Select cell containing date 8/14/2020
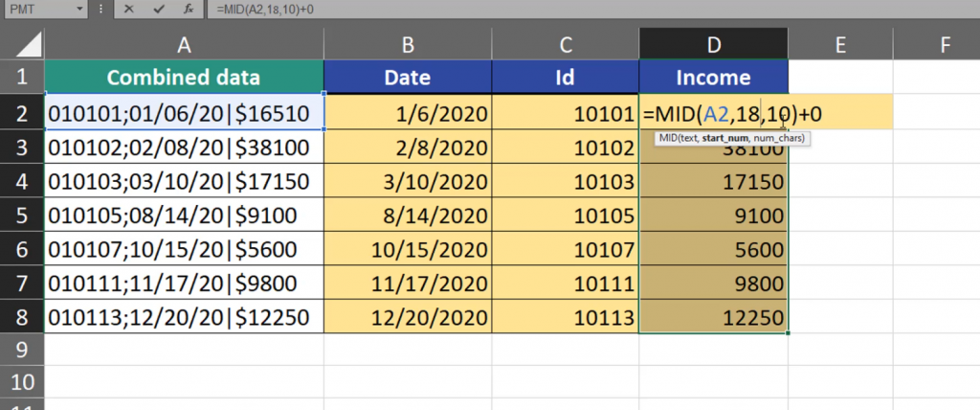The image size is (980, 410). point(407,216)
